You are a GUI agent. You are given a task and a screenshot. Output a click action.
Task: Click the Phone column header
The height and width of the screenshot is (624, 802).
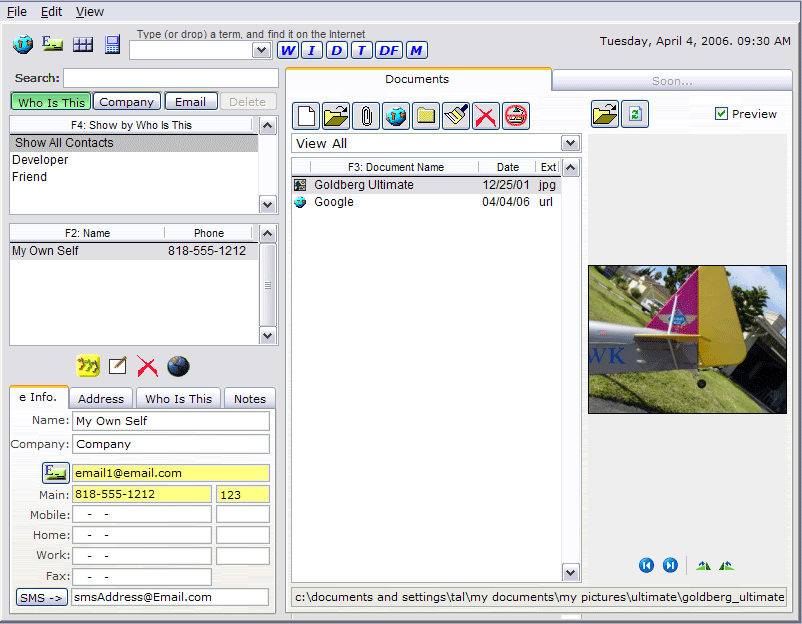209,233
